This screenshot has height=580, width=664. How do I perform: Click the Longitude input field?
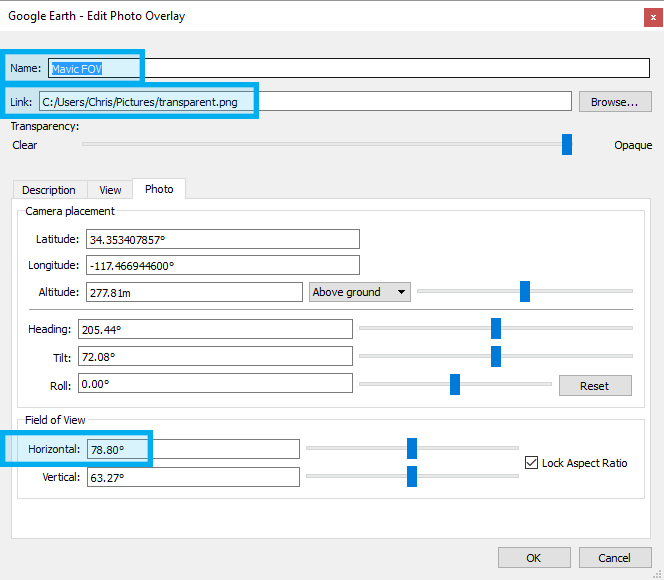223,265
